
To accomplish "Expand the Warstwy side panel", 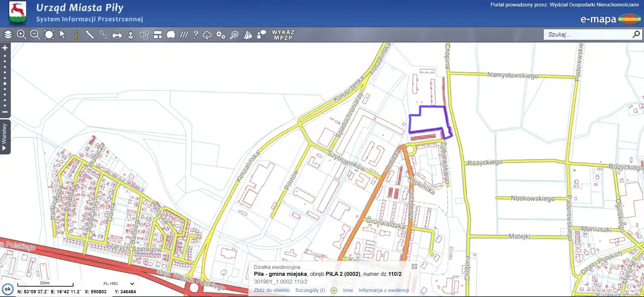I will pyautogui.click(x=5, y=137).
